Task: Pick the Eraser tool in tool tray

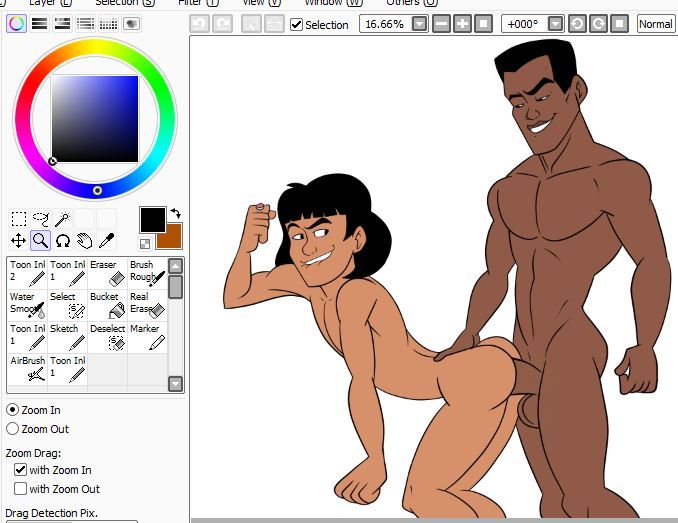Action: [x=107, y=273]
